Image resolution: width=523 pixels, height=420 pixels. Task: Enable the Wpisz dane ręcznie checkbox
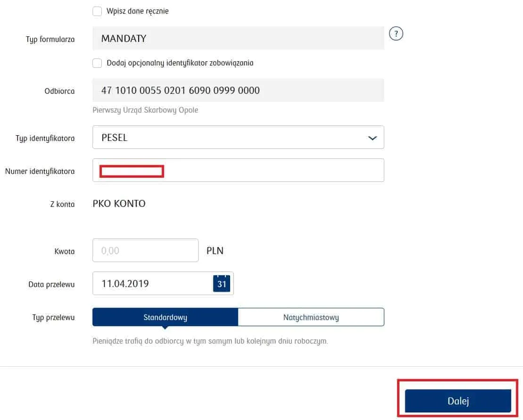pyautogui.click(x=97, y=11)
